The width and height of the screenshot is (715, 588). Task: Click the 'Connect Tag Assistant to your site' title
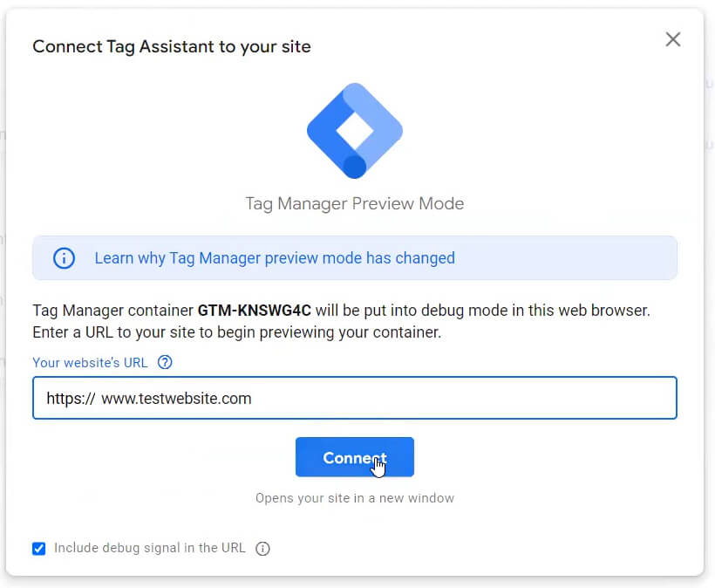click(x=172, y=46)
